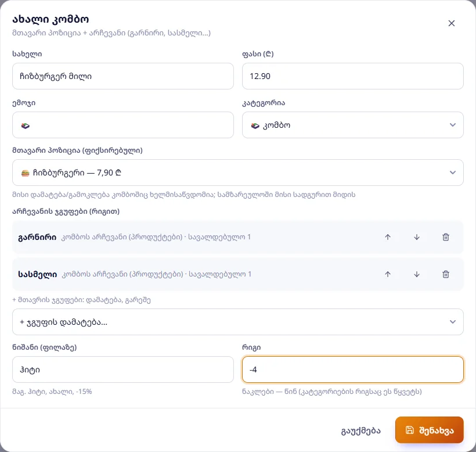Move the გარნირი group up
The height and width of the screenshot is (452, 476).
(388, 237)
